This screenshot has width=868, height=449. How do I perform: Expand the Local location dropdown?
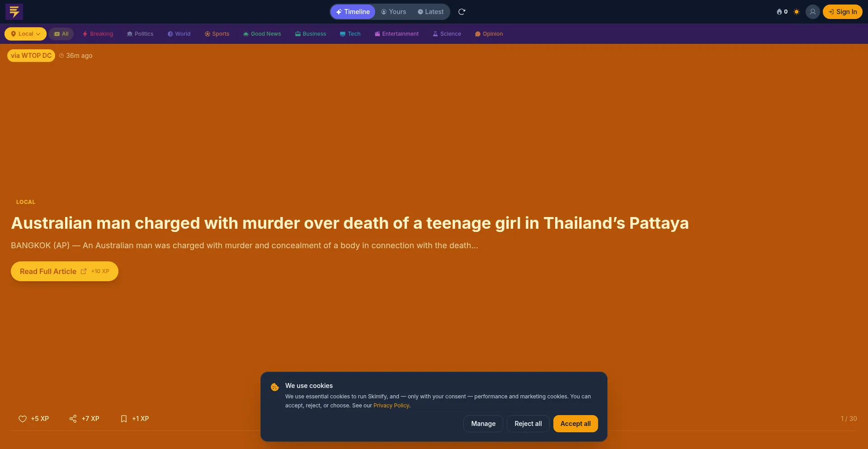[x=25, y=34]
